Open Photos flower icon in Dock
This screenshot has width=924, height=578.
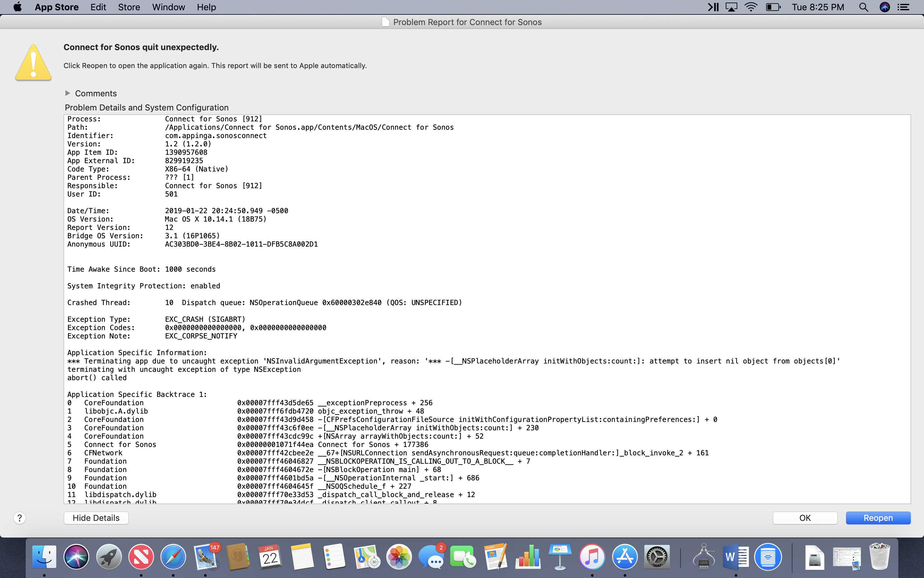click(398, 556)
